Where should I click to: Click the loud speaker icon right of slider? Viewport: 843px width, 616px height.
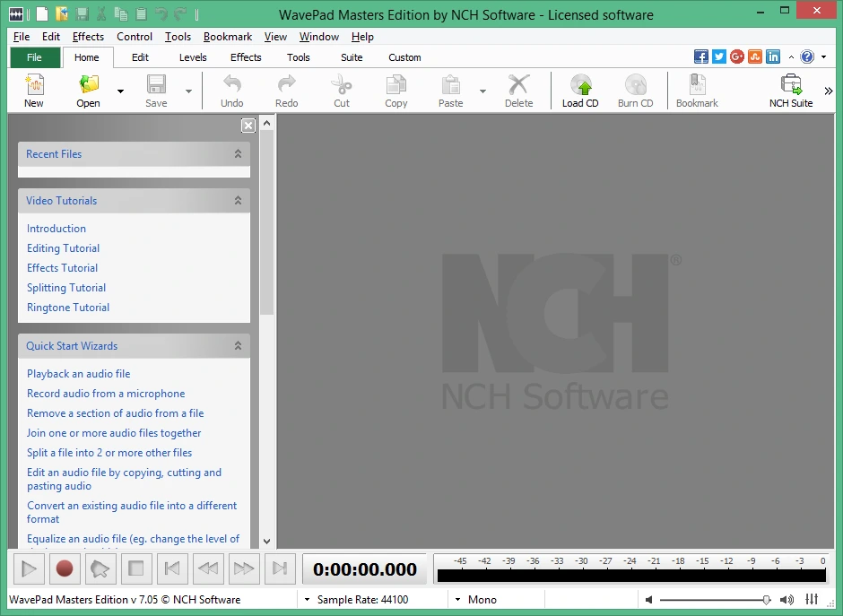787,599
